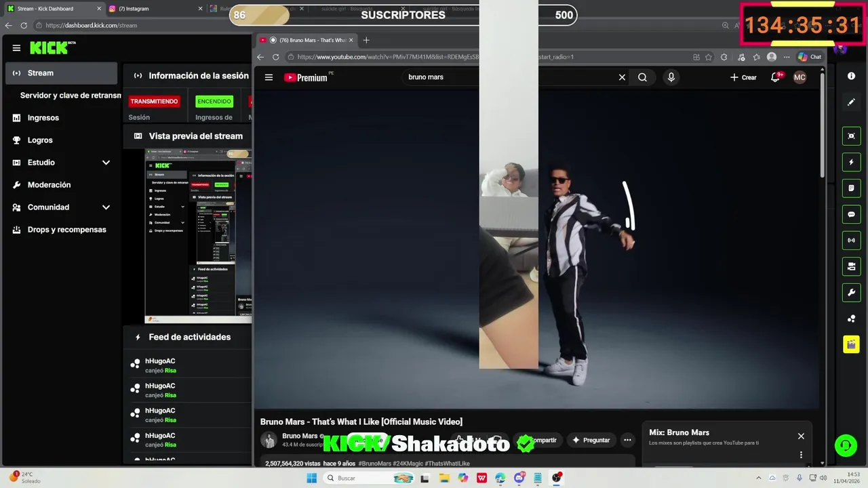Click the taskbar Buscar search box
Screen dimensions: 868x488
[368, 478]
